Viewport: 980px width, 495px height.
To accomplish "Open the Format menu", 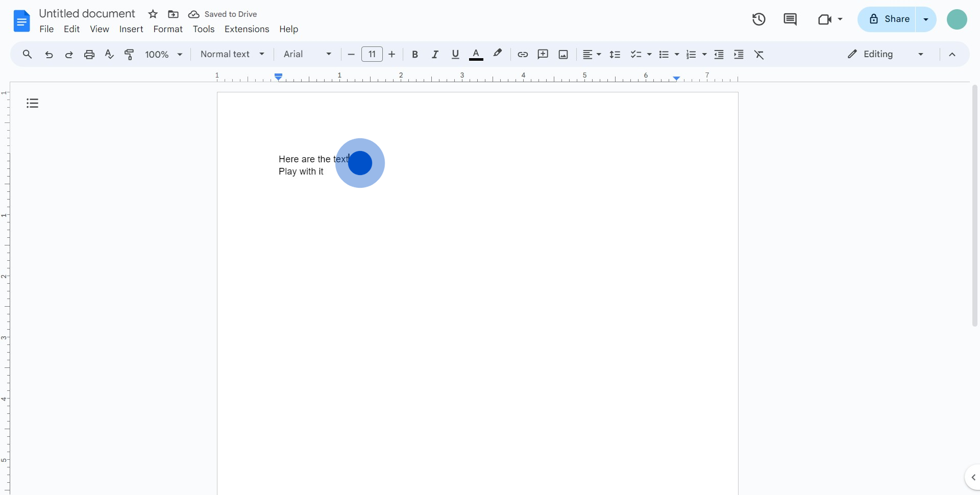I will (168, 29).
